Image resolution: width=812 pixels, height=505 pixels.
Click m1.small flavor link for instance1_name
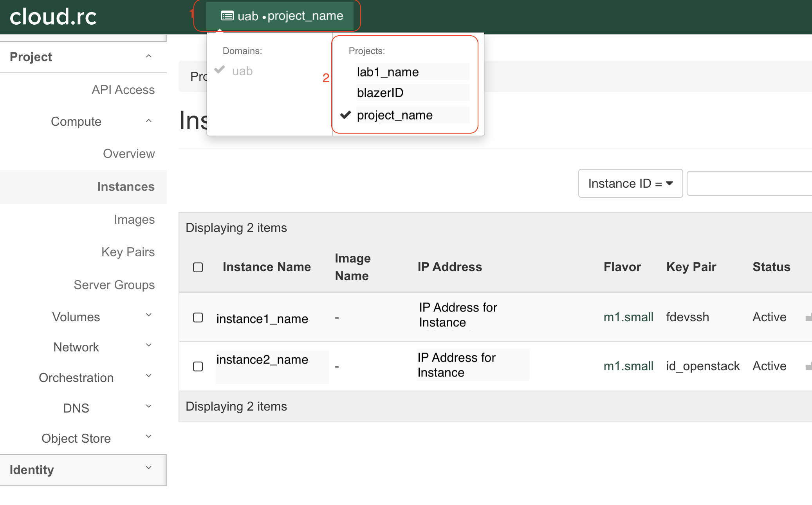tap(628, 317)
